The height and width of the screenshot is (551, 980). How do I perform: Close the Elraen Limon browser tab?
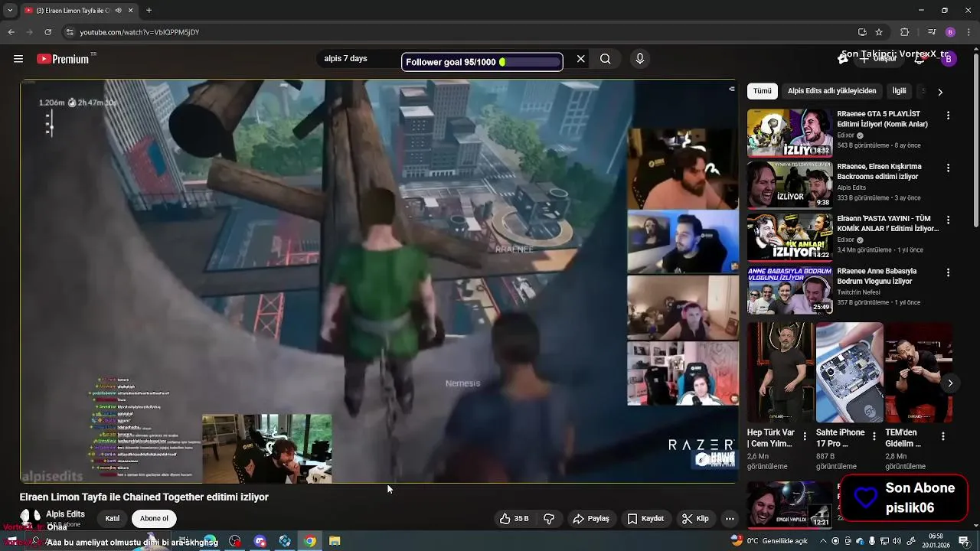pyautogui.click(x=130, y=11)
